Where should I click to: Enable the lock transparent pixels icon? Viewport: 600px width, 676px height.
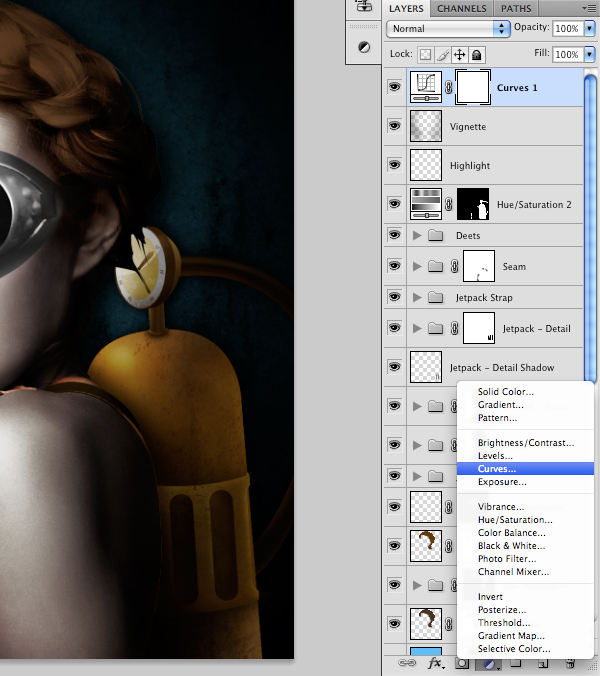(x=425, y=54)
